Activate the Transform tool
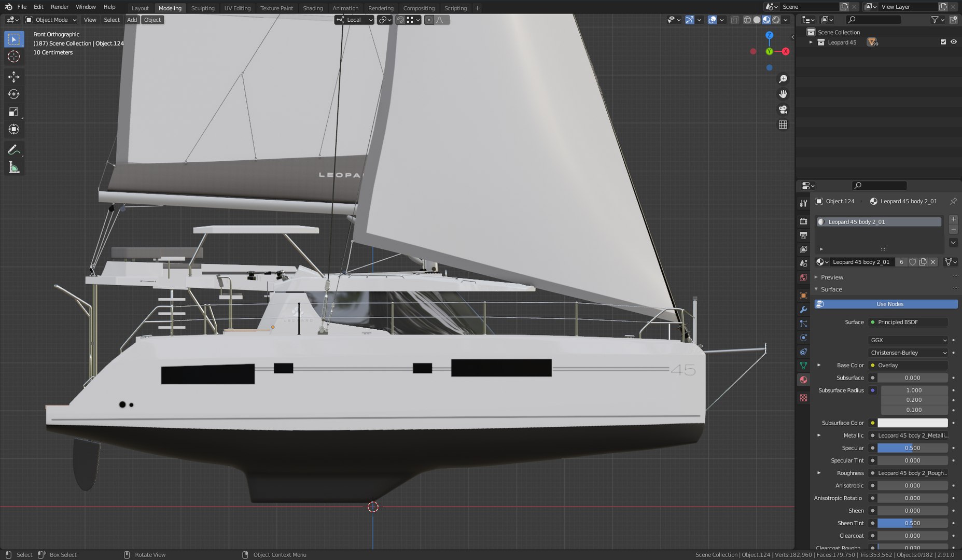The image size is (962, 560). 14,130
